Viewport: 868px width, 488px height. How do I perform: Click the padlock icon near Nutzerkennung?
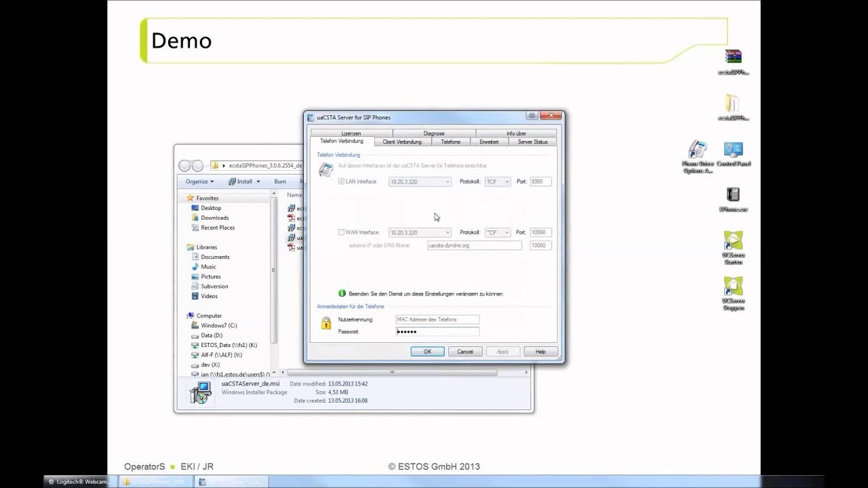(326, 323)
